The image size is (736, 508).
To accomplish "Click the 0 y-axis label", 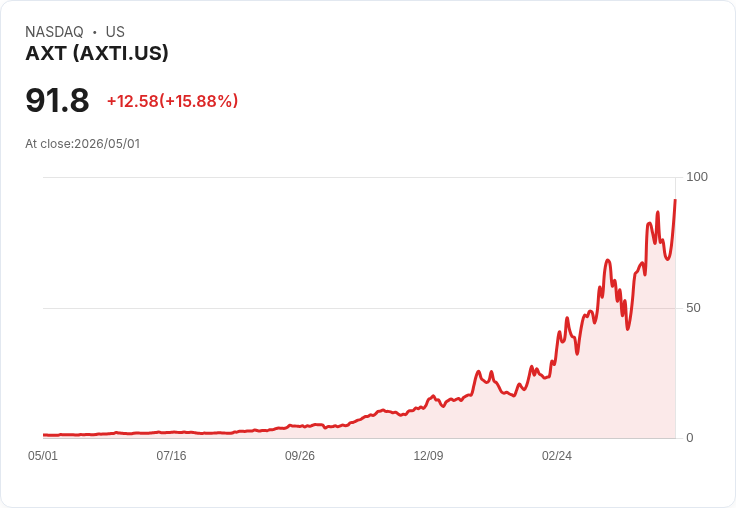I will click(690, 438).
